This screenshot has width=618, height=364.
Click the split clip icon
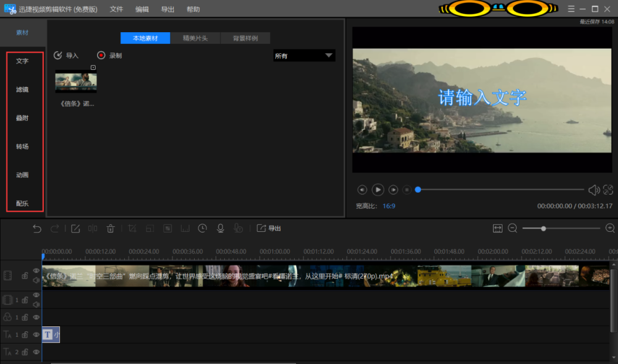click(93, 229)
